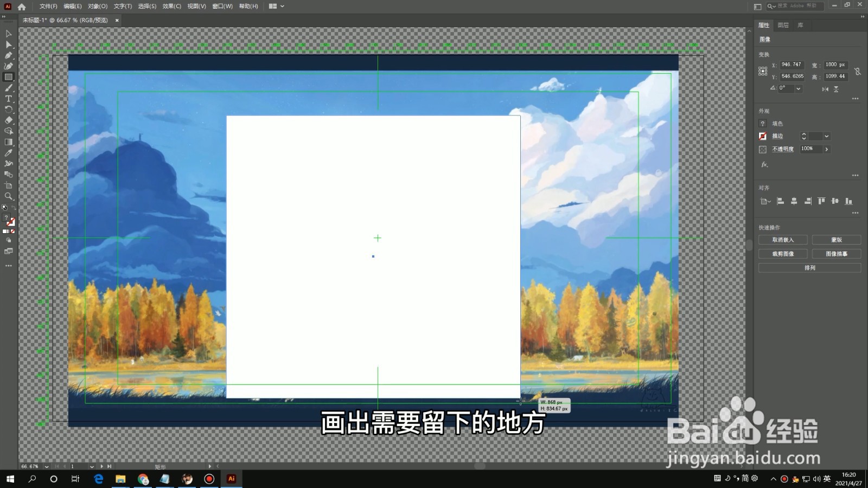Select the Symbol Sprayer tool
The height and width of the screenshot is (488, 868).
[9, 164]
